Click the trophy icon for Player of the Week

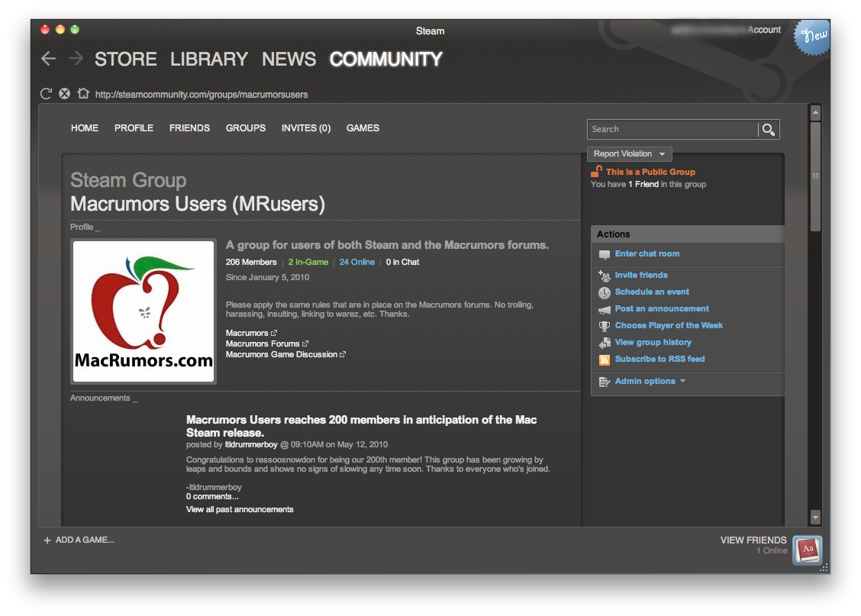(x=604, y=326)
